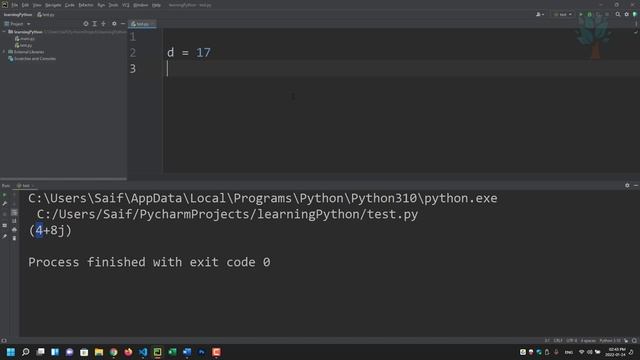Image resolution: width=640 pixels, height=360 pixels.
Task: Open the VCS menu
Action: tap(126, 5)
